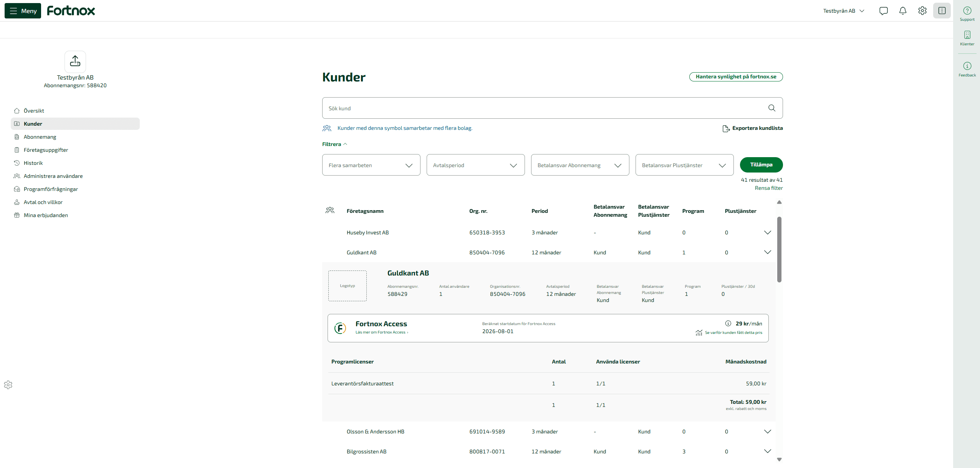Click the Support question mark icon
Image resolution: width=980 pixels, height=468 pixels.
967,11
